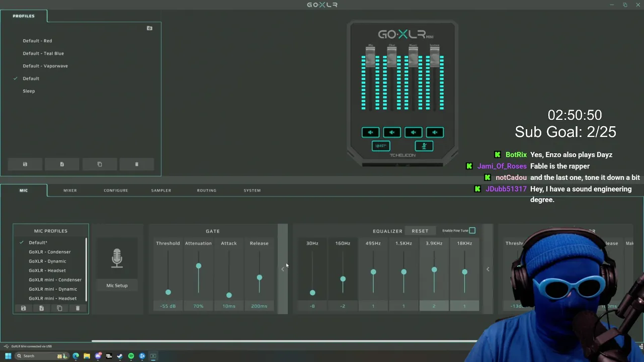Switch to the Configure tab
Image resolution: width=644 pixels, height=362 pixels.
[116, 191]
